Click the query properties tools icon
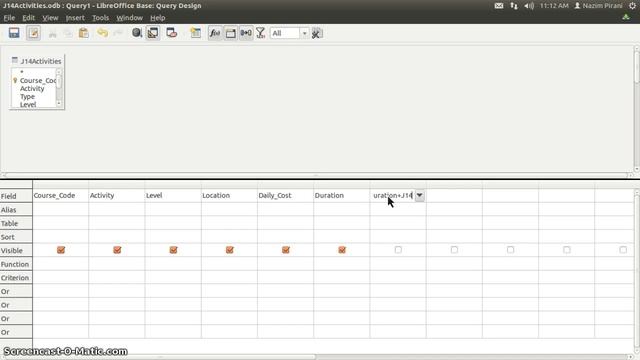The width and height of the screenshot is (640, 360). (x=317, y=33)
